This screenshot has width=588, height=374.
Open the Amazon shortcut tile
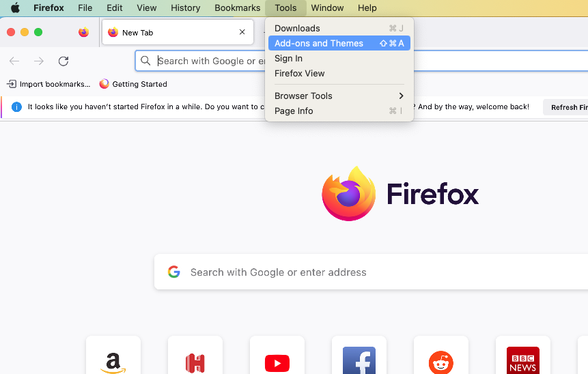coord(113,355)
